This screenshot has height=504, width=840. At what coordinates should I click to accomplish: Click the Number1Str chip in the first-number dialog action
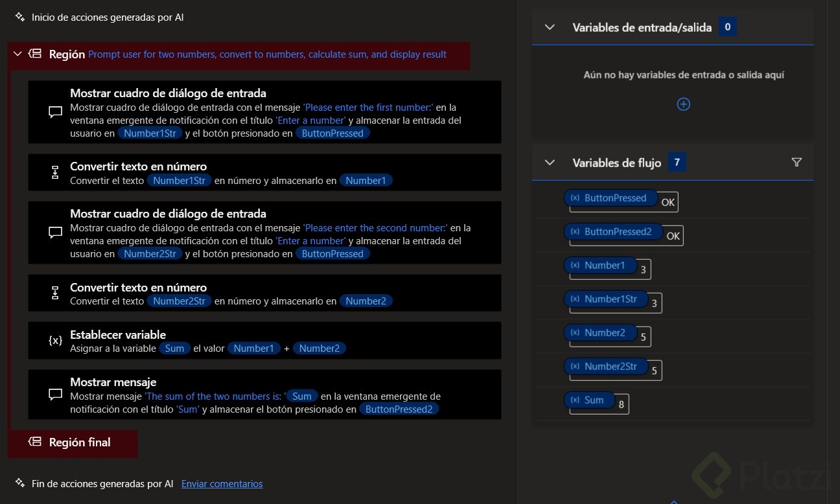[x=150, y=133]
